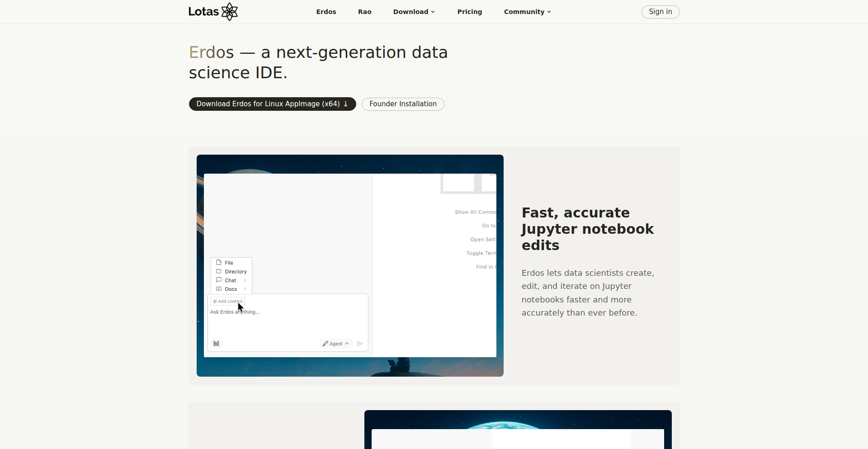Go to the Pricing page
Image resolution: width=868 pixels, height=449 pixels.
tap(470, 12)
